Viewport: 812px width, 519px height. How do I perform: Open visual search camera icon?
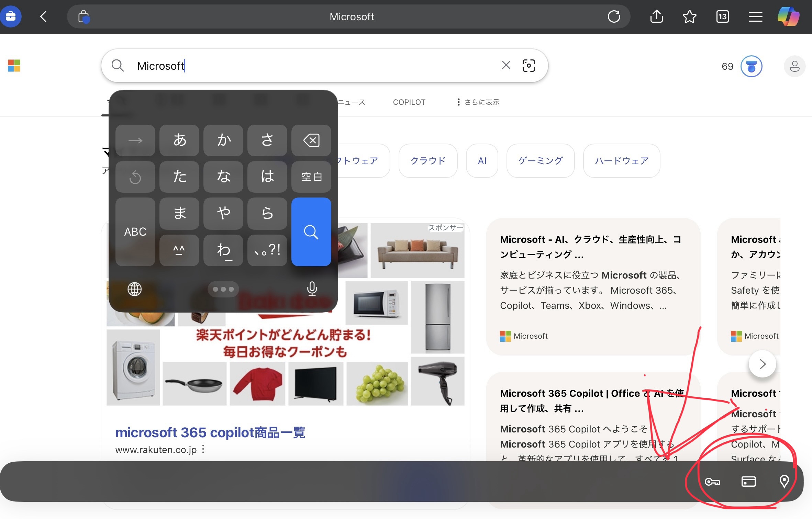529,66
